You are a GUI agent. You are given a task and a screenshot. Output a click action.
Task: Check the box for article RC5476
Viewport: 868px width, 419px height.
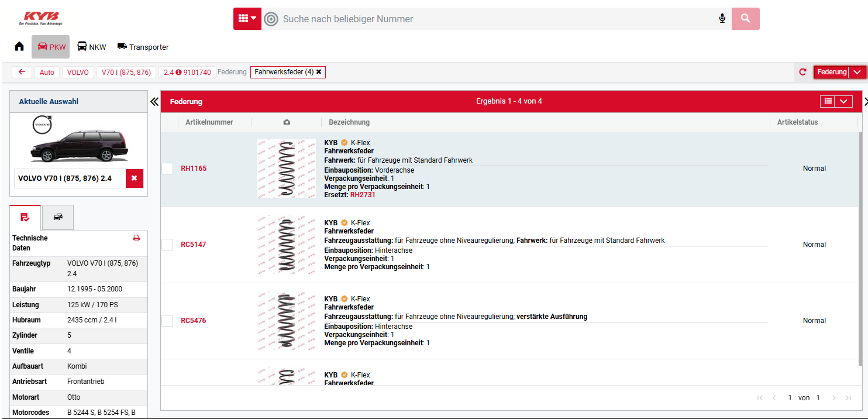click(167, 321)
